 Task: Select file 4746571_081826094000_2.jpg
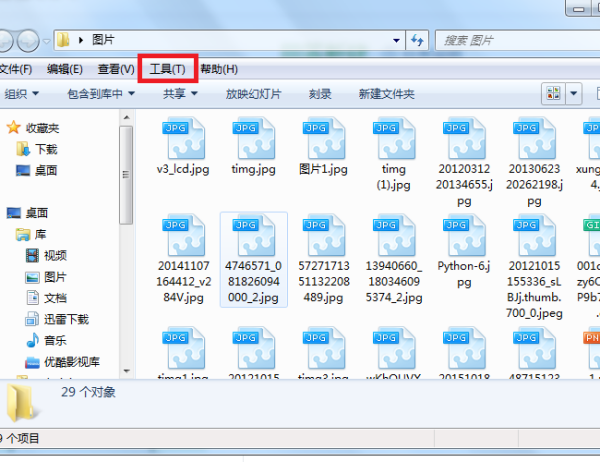click(253, 260)
